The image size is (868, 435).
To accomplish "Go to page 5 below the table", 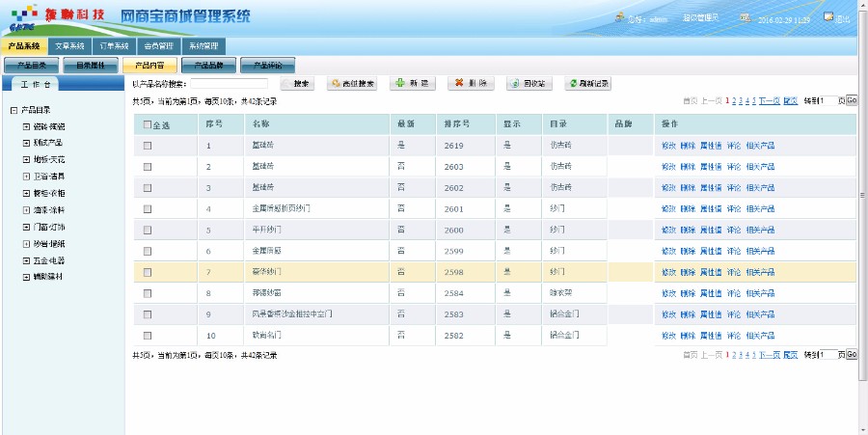I will [754, 355].
